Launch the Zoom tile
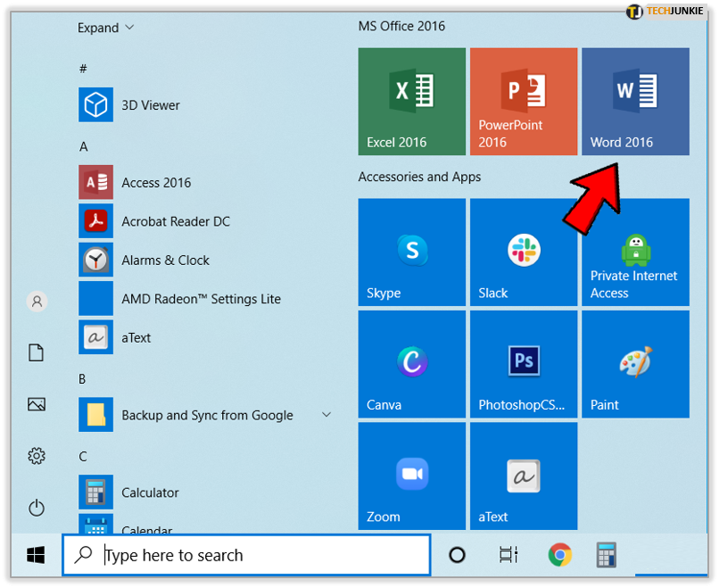The height and width of the screenshot is (588, 719). point(412,476)
